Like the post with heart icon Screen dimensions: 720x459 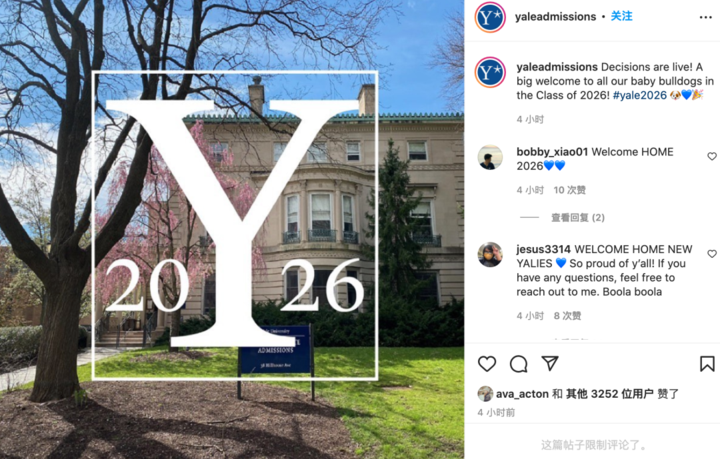pos(487,364)
